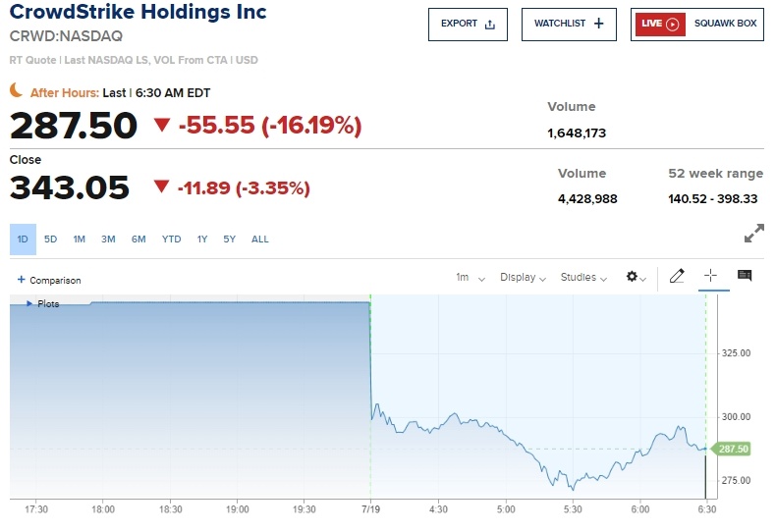Screen dimensions: 775x532
Task: Select the pencil drawing tool
Action: (x=677, y=276)
